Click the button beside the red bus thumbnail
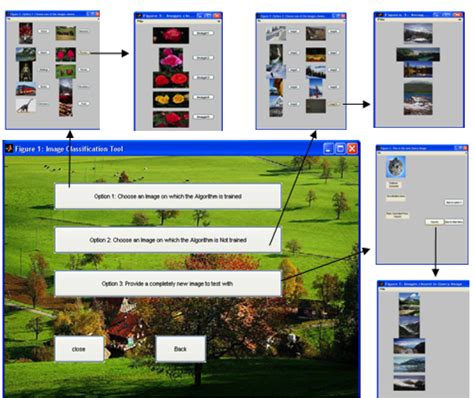The image size is (474, 398). coord(44,87)
